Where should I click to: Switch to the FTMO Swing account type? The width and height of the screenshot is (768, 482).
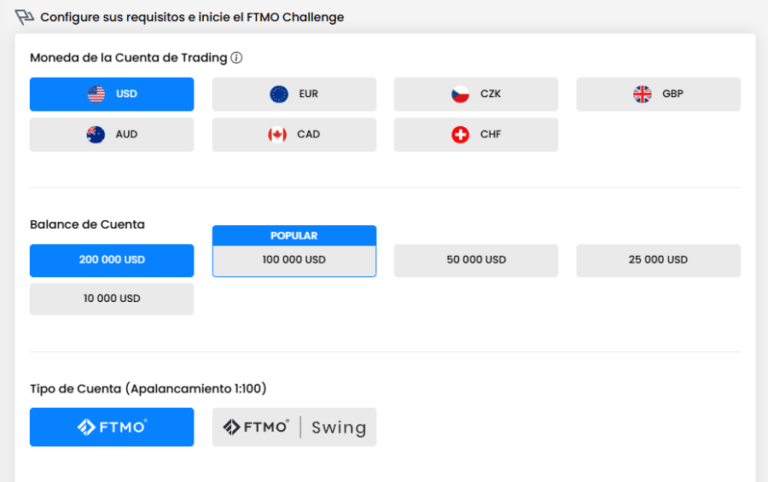click(x=294, y=427)
